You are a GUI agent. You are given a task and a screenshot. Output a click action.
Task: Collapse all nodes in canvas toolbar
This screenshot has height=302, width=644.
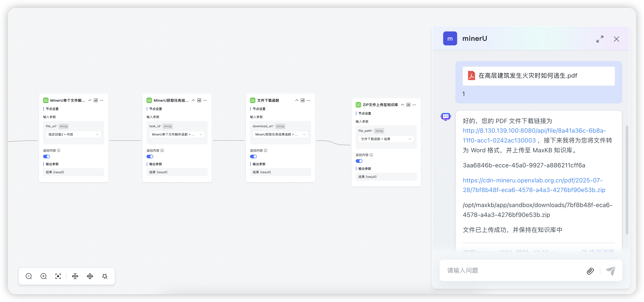[75, 276]
